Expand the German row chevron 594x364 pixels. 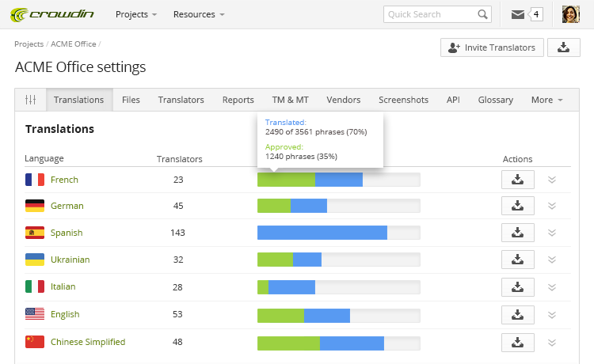[x=552, y=206]
